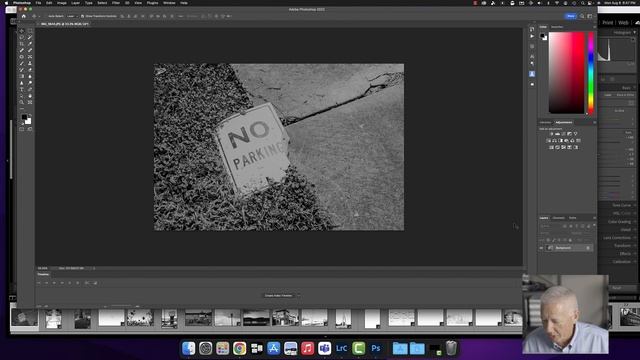Viewport: 640px width, 360px height.
Task: Click the Create Video Timeline button
Action: [278, 296]
